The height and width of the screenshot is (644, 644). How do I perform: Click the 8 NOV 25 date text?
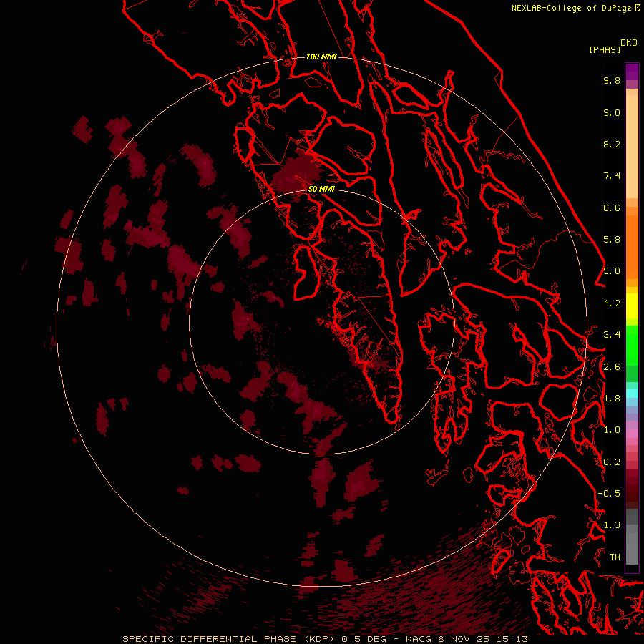point(466,639)
